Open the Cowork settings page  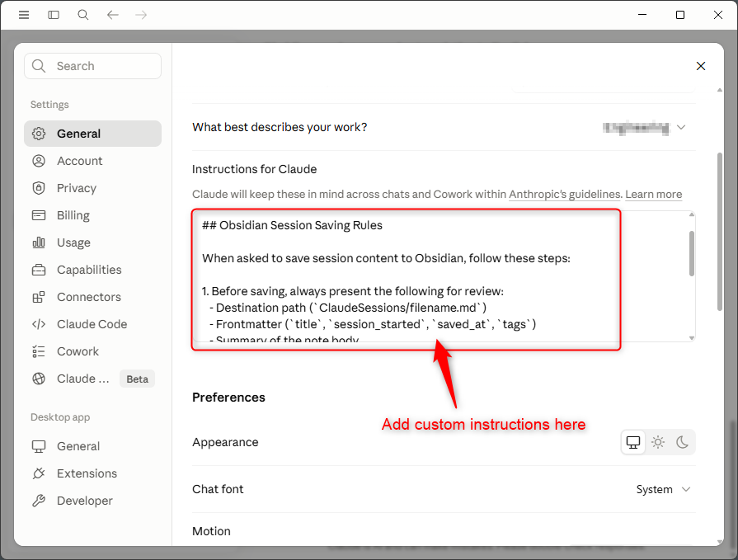tap(92, 351)
